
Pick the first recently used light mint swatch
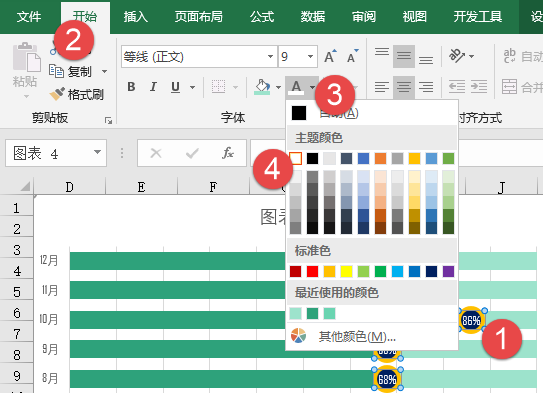pyautogui.click(x=295, y=313)
